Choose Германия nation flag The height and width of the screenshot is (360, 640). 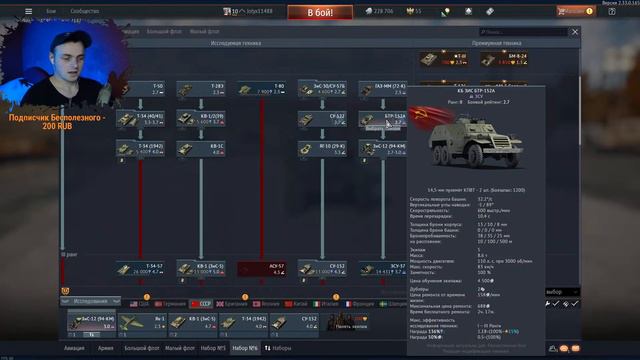(x=170, y=304)
